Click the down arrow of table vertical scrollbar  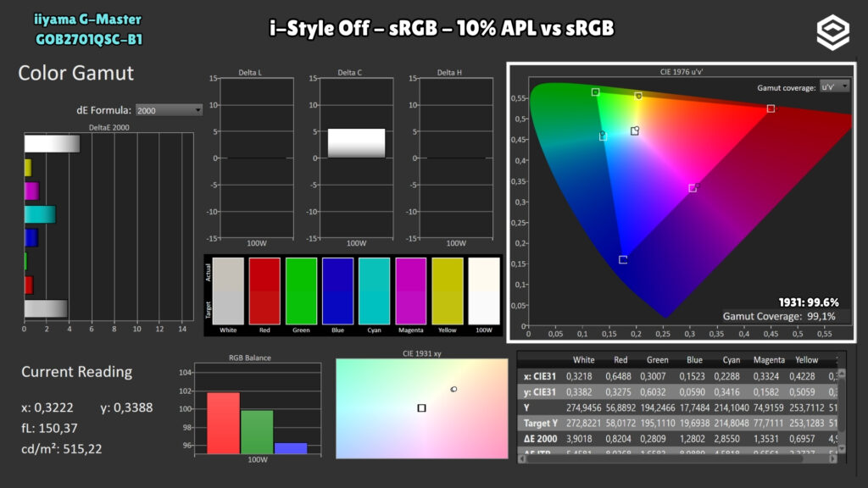[x=842, y=449]
